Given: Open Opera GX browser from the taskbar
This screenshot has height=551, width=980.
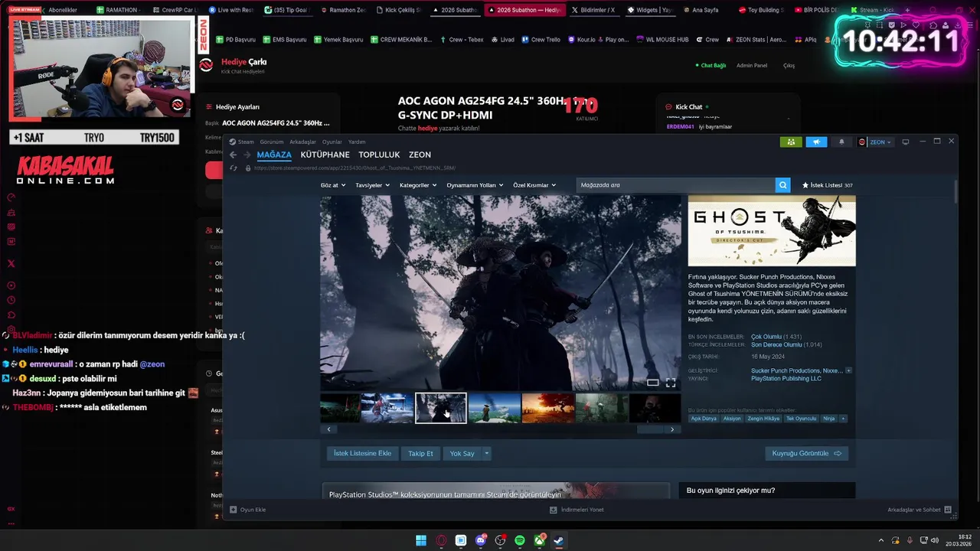Looking at the screenshot, I should point(441,540).
